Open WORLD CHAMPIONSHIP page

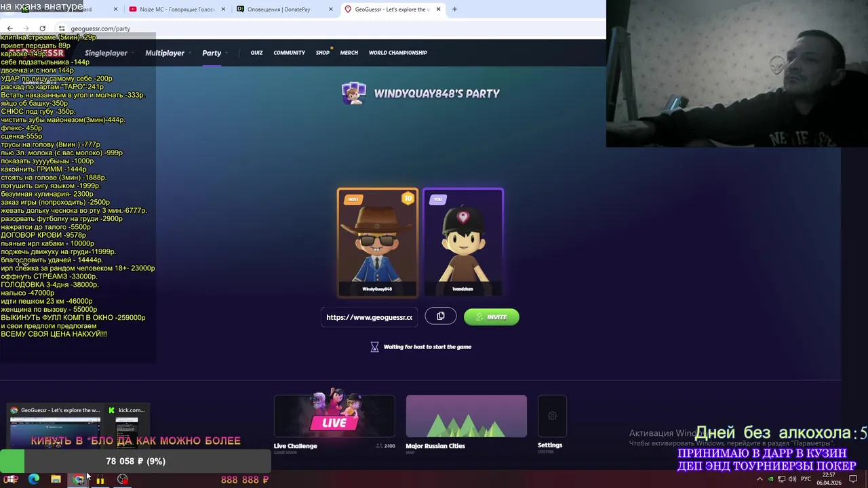pyautogui.click(x=398, y=53)
